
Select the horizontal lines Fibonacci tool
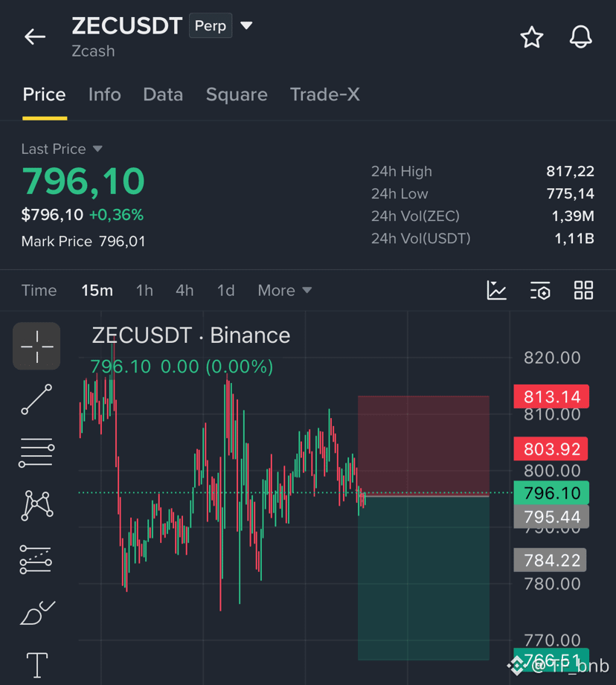click(36, 453)
